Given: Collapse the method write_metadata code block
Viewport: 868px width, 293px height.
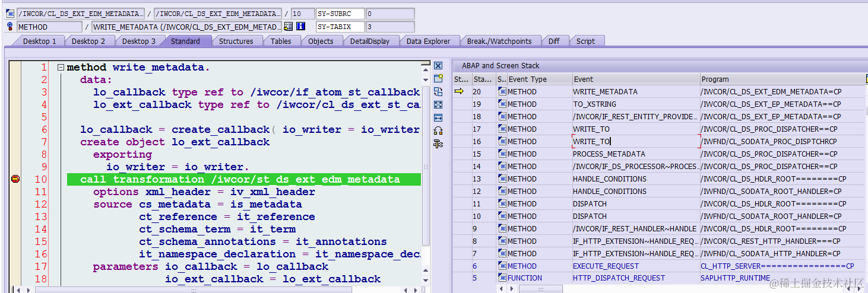Looking at the screenshot, I should tap(61, 68).
